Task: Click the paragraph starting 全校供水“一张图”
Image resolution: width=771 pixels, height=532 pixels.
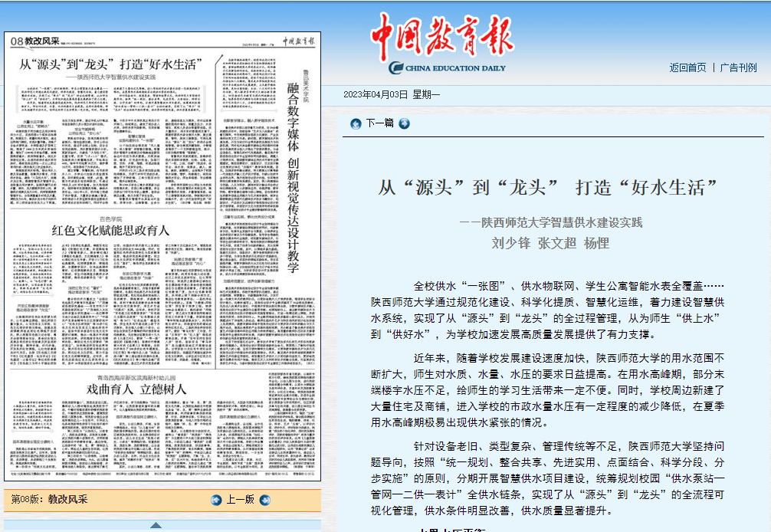Action: click(x=548, y=310)
